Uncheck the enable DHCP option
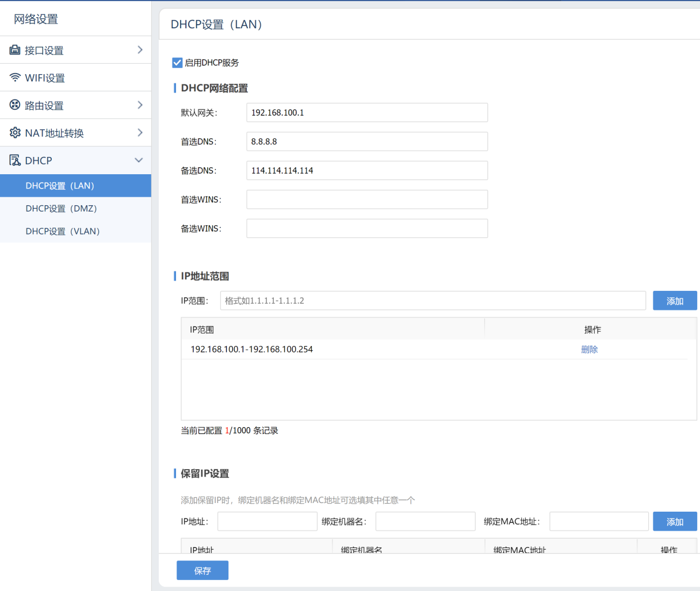 [x=177, y=62]
